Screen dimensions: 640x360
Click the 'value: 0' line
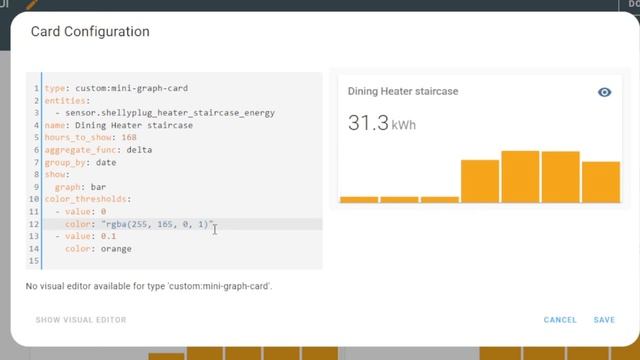pos(81,211)
